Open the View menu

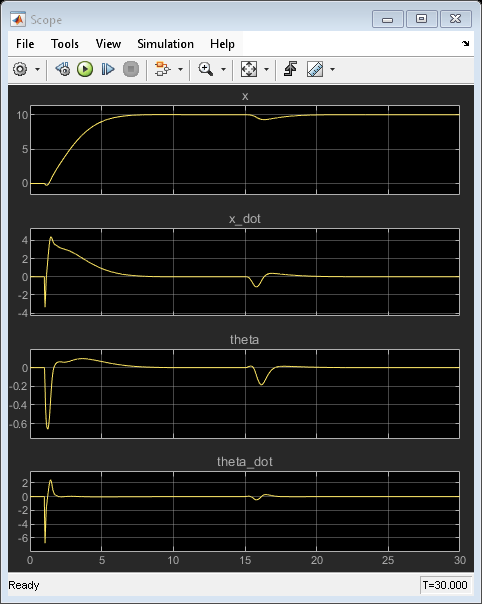point(108,44)
